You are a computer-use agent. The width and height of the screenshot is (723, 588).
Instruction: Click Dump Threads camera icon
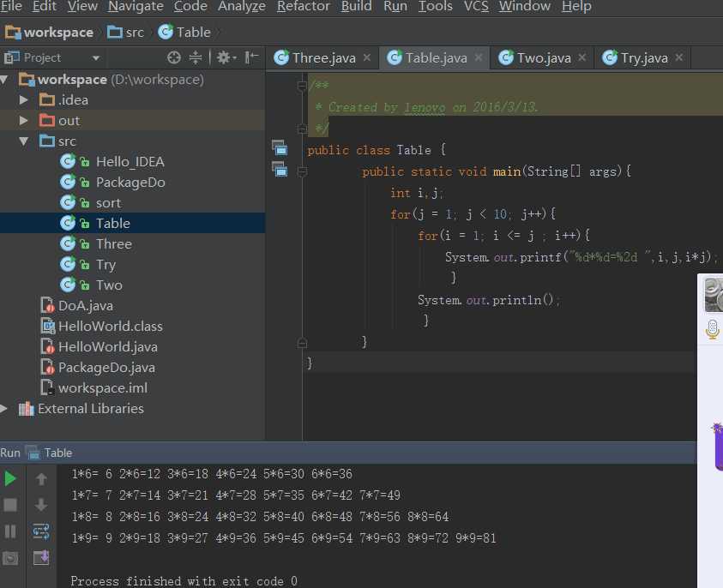[10, 559]
